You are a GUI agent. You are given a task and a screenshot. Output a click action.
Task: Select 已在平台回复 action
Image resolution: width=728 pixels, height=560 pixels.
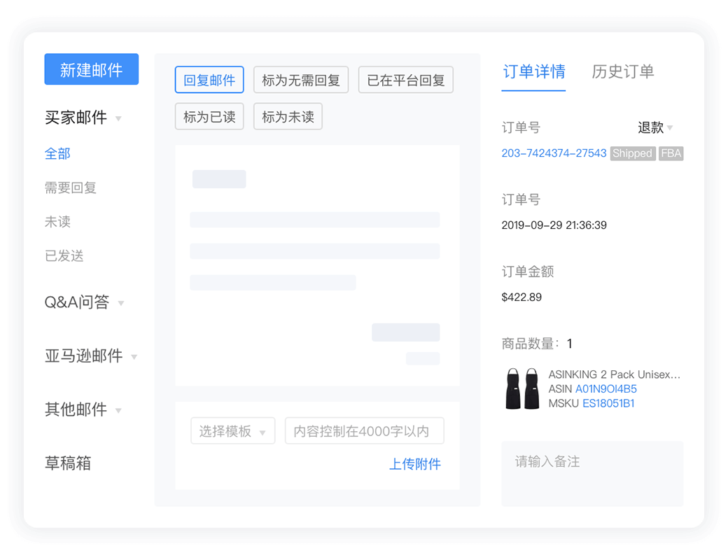click(405, 80)
